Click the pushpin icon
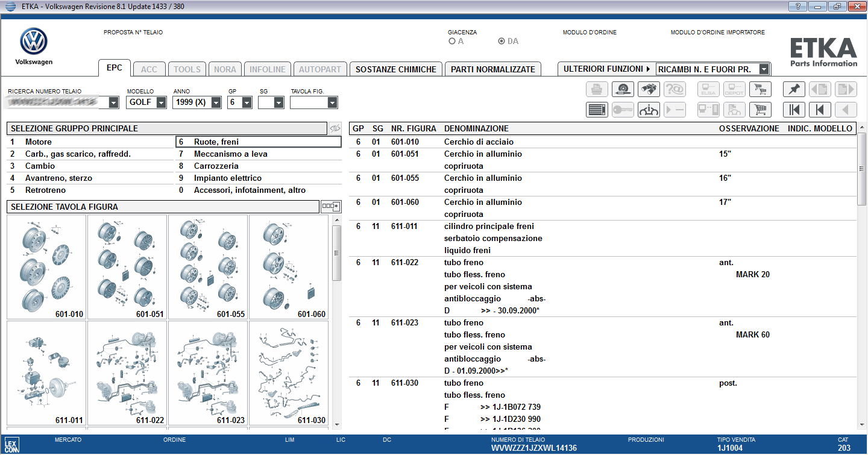Viewport: 868px width, 455px height. (794, 89)
